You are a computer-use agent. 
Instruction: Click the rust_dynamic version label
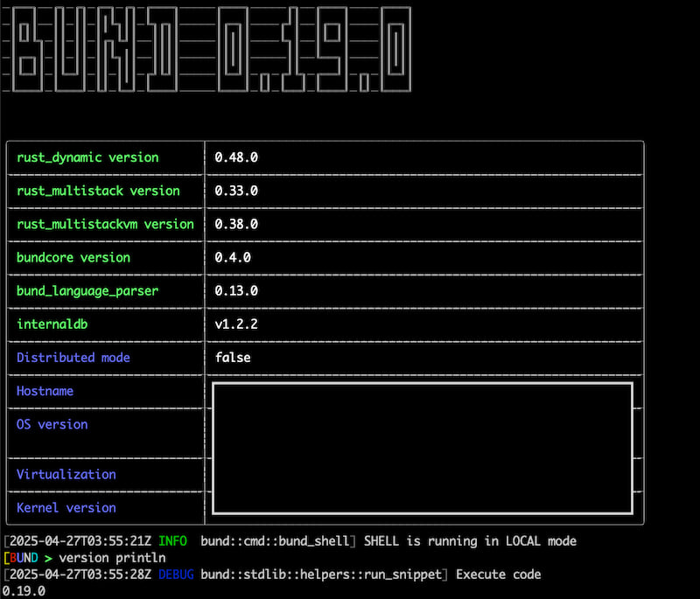87,157
